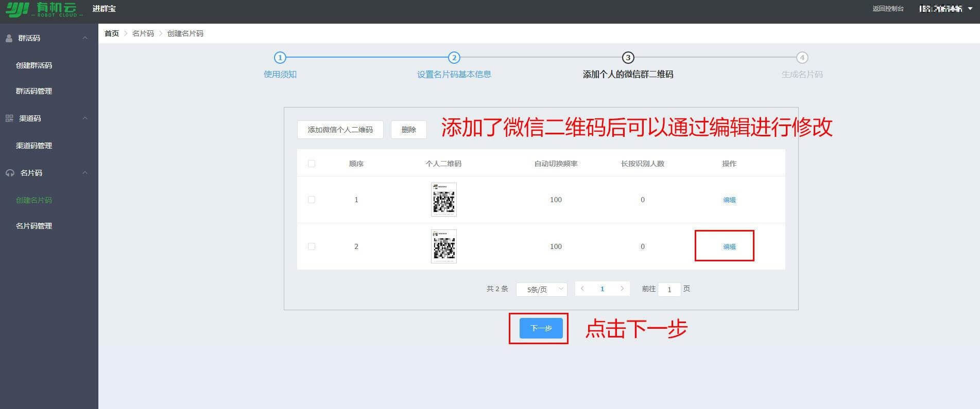Click step 3 circle in progress bar

[628, 58]
